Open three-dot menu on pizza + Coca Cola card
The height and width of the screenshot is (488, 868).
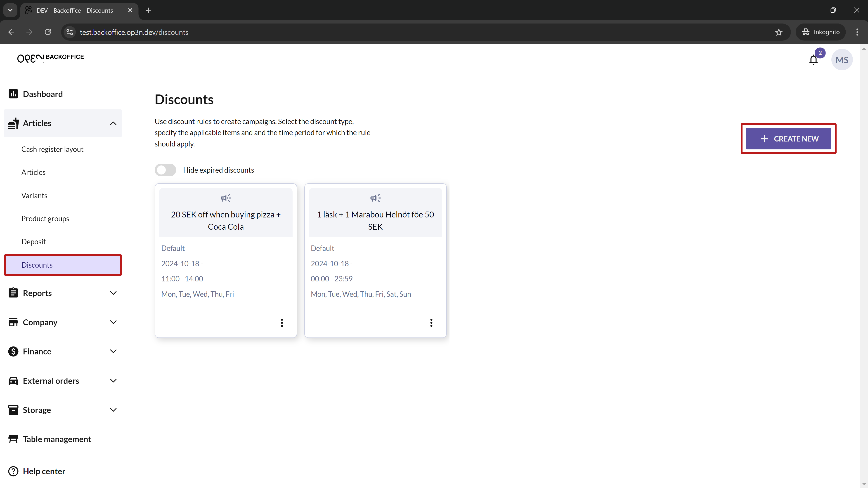coord(282,323)
